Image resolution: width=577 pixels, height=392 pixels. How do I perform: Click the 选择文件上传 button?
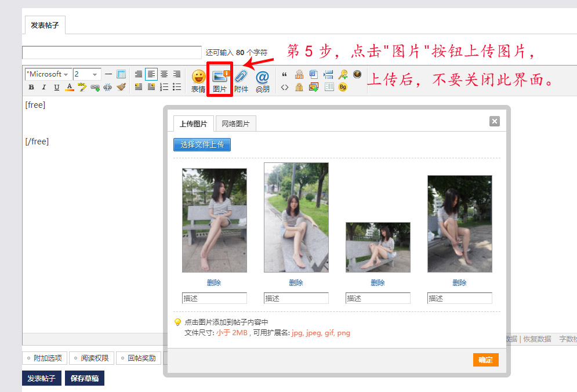(202, 144)
